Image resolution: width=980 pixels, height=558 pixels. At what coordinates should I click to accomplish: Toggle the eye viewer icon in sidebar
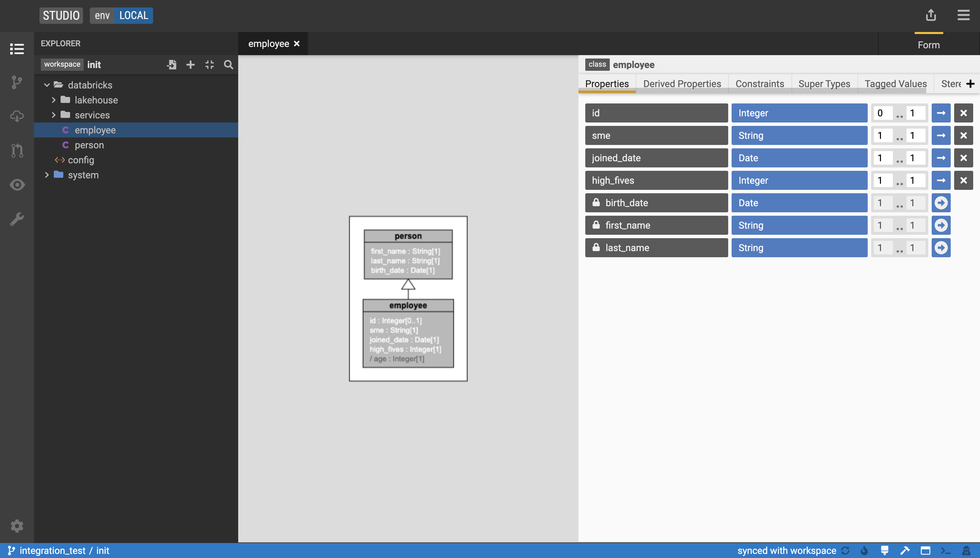(16, 185)
